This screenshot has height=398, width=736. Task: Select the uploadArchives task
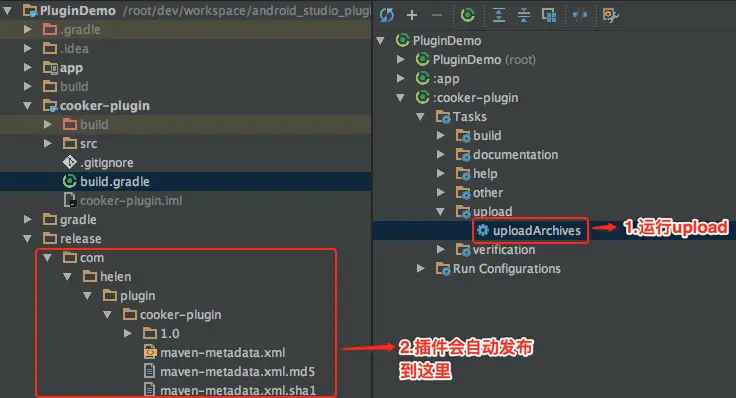pos(537,230)
